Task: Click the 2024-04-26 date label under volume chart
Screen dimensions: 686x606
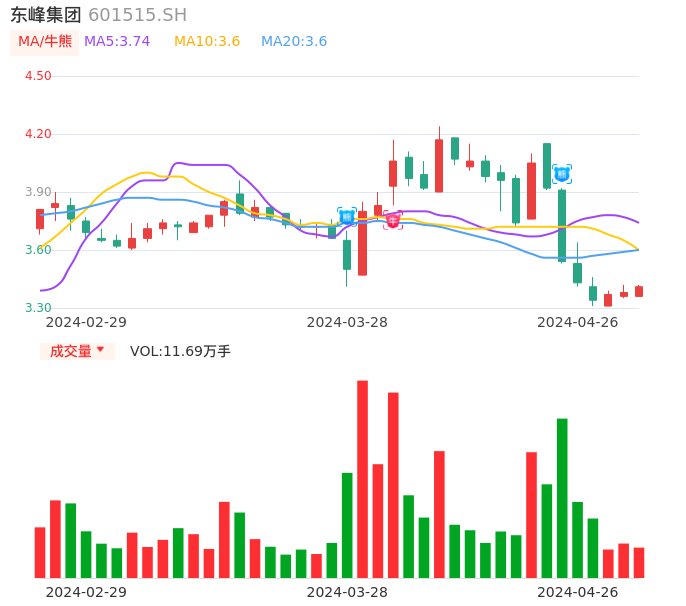Action: 578,592
